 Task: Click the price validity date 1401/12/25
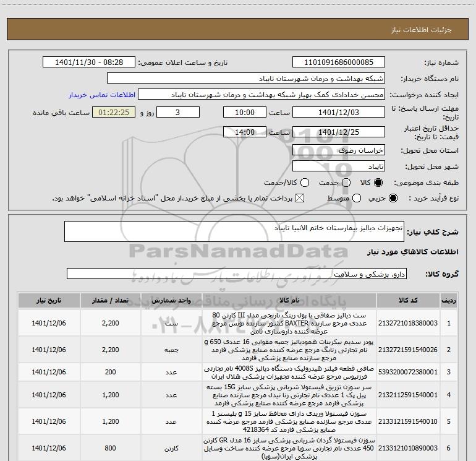[339, 132]
